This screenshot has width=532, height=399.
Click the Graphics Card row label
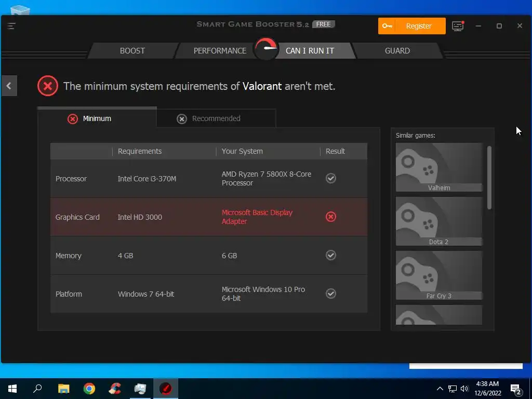tap(77, 217)
